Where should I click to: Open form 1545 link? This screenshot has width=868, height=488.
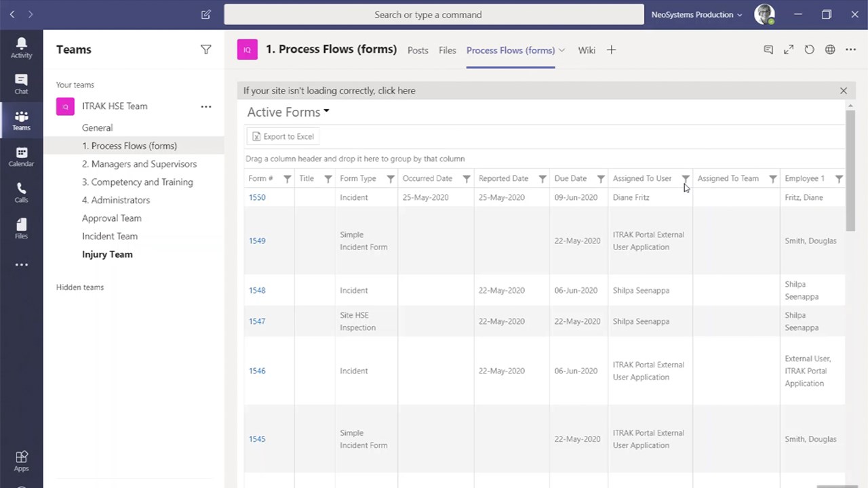(x=257, y=439)
